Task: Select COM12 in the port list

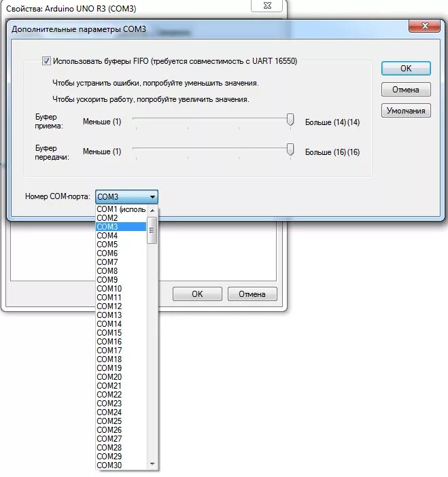Action: 121,306
